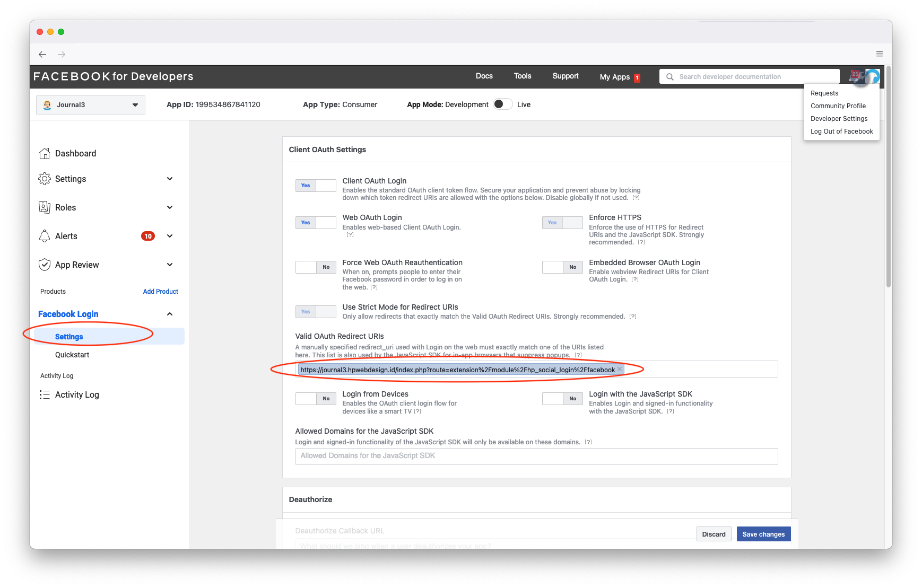
Task: Open the Docs navigation item
Action: (484, 76)
